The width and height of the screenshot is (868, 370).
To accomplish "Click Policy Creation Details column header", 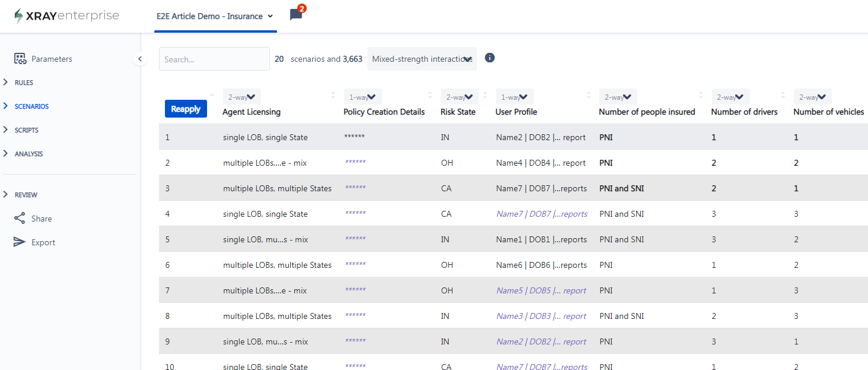I will pos(384,112).
